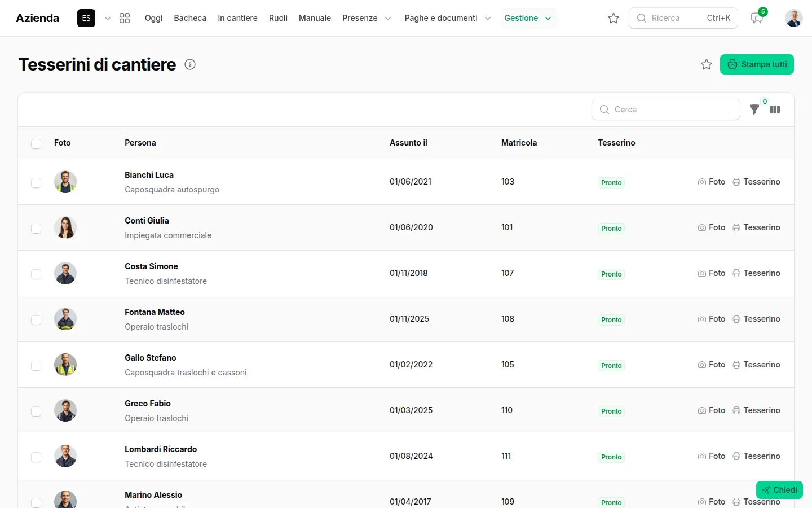Open the In cantiere menu item
The width and height of the screenshot is (812, 508).
pos(237,18)
